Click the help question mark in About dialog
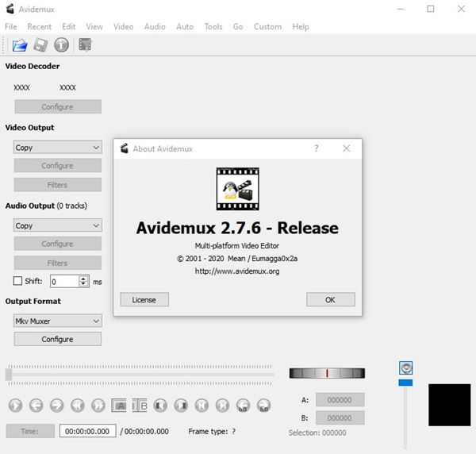Screen dimensions: 476x454 click(317, 148)
